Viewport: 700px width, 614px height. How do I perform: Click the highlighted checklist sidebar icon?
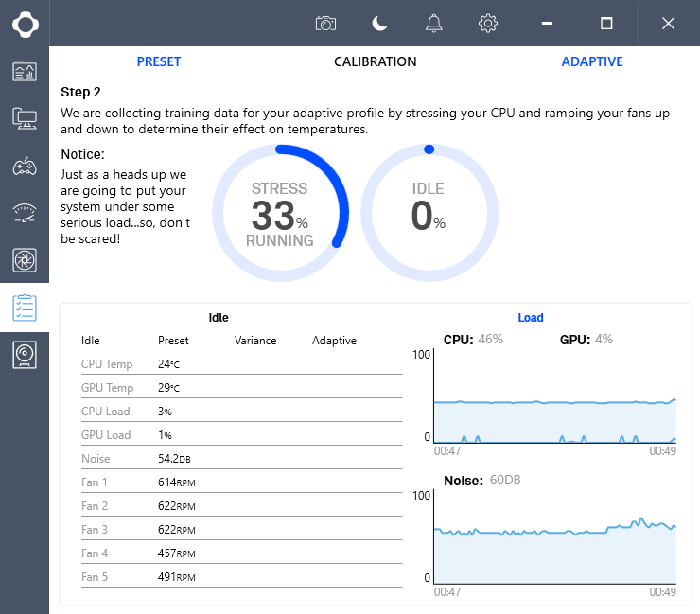pyautogui.click(x=25, y=307)
